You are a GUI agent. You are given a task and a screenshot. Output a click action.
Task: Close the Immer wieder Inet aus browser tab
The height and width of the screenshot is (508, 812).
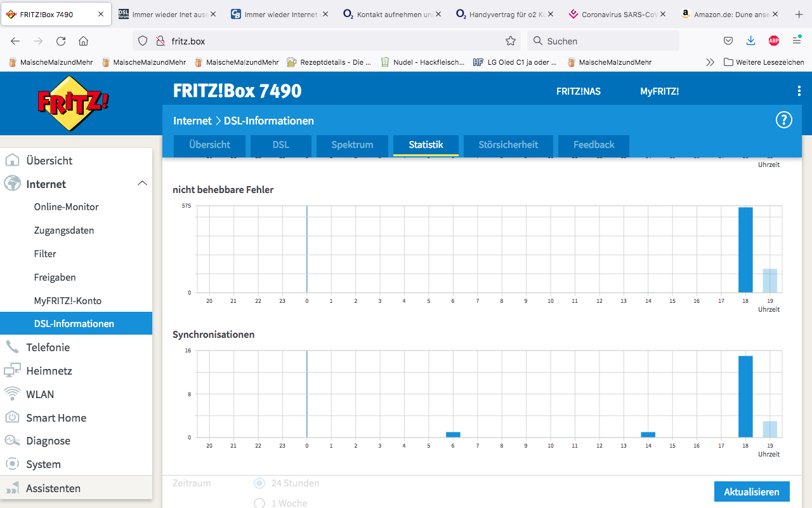click(x=213, y=14)
